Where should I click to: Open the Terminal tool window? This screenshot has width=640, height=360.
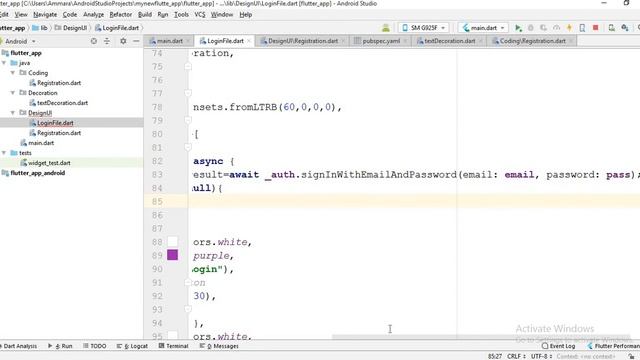173,346
